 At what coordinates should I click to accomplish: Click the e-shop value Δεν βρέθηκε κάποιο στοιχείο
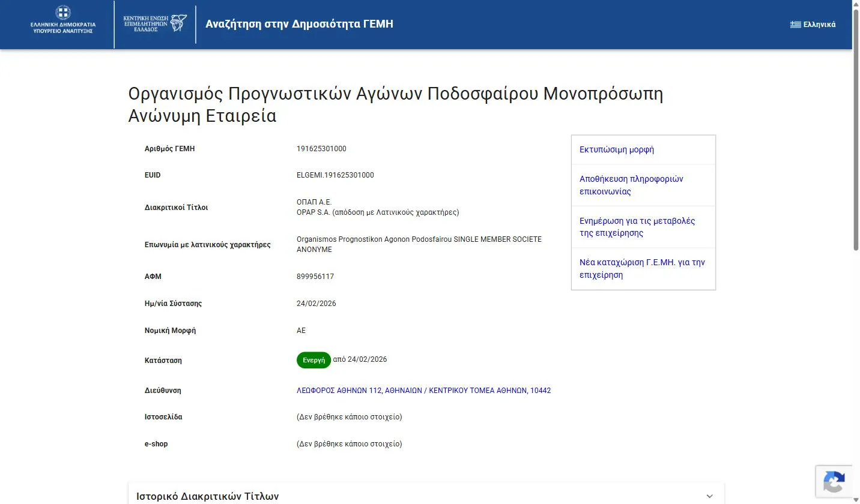(350, 444)
